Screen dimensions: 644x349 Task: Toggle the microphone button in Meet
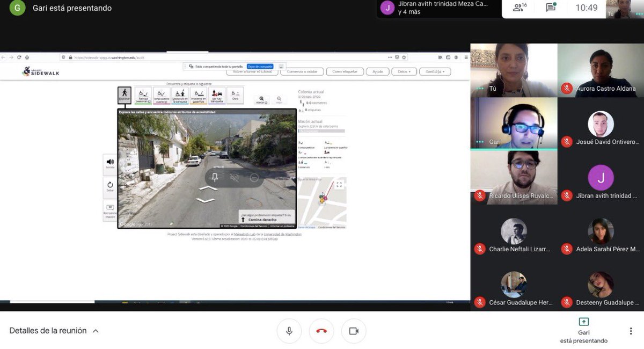289,331
